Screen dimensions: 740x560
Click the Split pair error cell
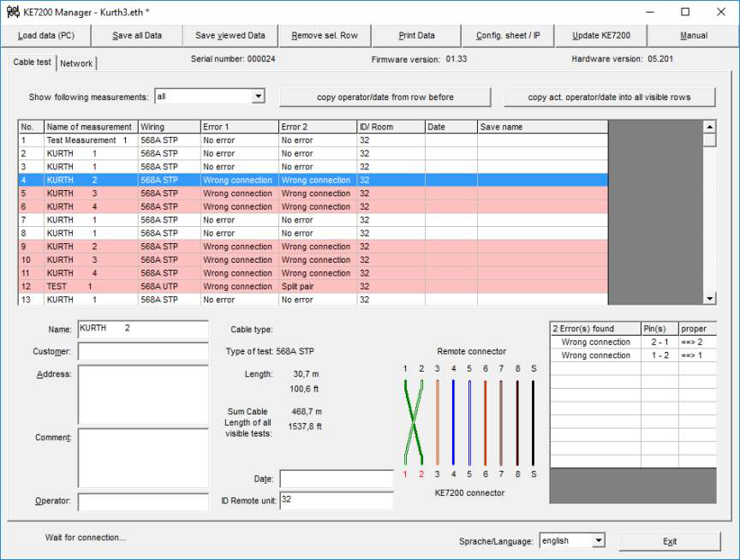318,286
